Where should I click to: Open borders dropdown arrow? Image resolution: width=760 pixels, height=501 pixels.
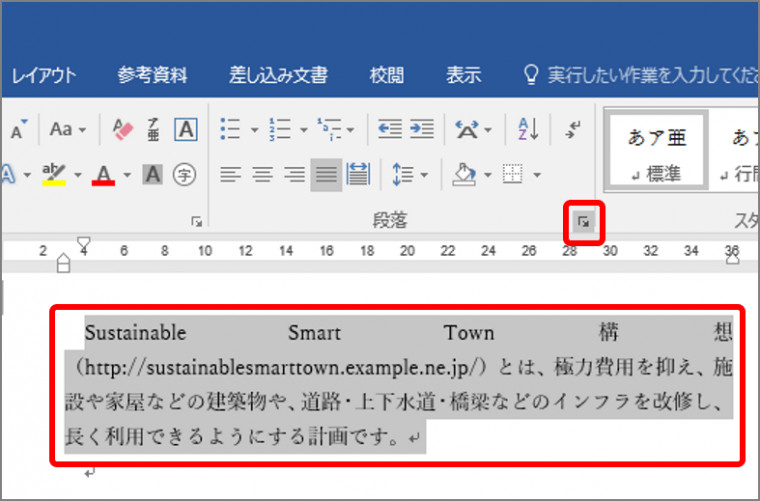point(537,175)
